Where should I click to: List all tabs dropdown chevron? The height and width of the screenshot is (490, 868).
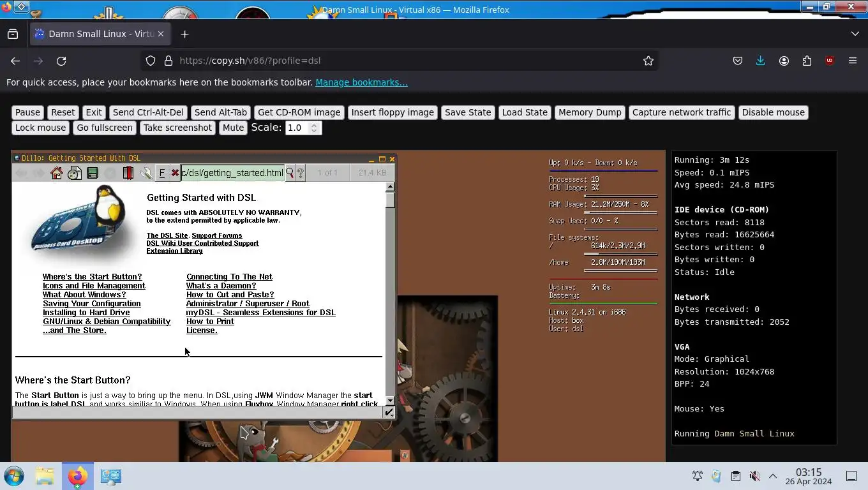[x=855, y=34]
